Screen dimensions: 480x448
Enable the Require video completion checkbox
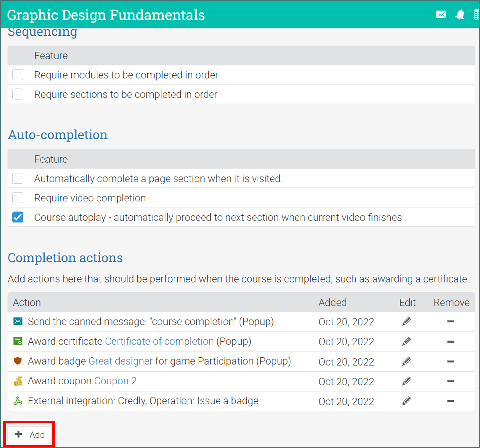(18, 198)
